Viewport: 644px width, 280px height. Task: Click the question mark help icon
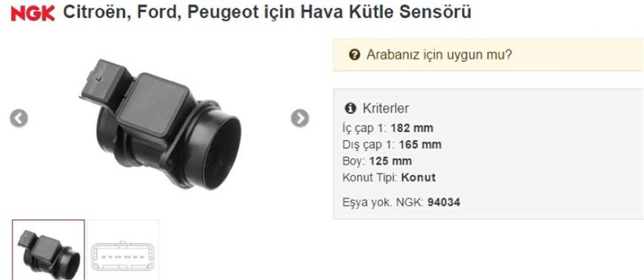pos(354,54)
